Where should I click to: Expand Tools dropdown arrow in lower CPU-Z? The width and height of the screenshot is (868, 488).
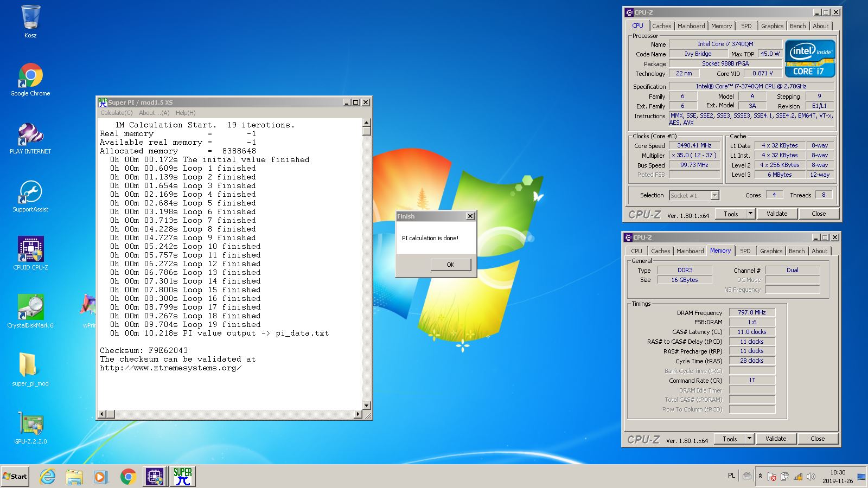click(x=750, y=439)
